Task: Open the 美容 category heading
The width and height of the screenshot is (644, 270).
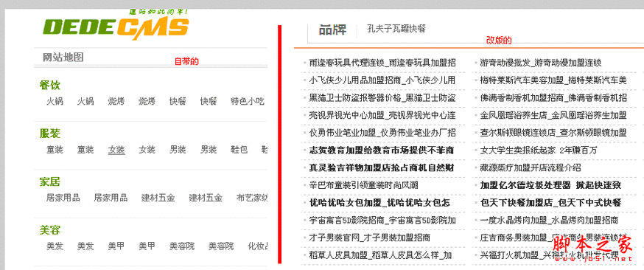Action: click(49, 229)
